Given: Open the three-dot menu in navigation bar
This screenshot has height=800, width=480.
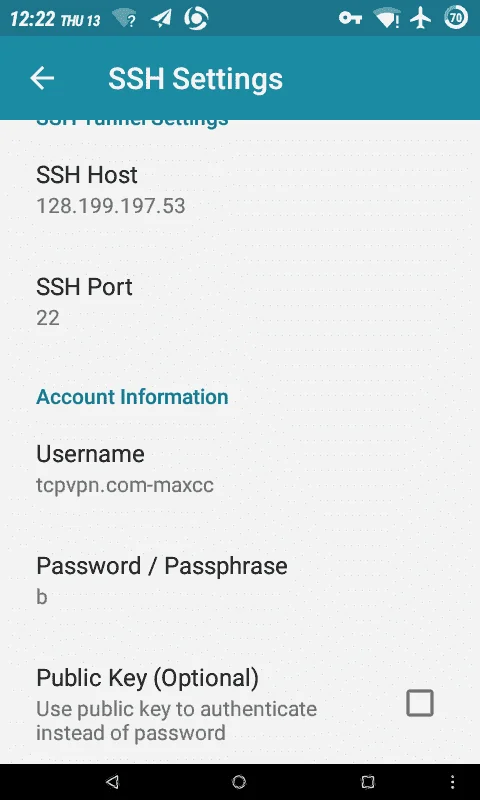Looking at the screenshot, I should (453, 782).
